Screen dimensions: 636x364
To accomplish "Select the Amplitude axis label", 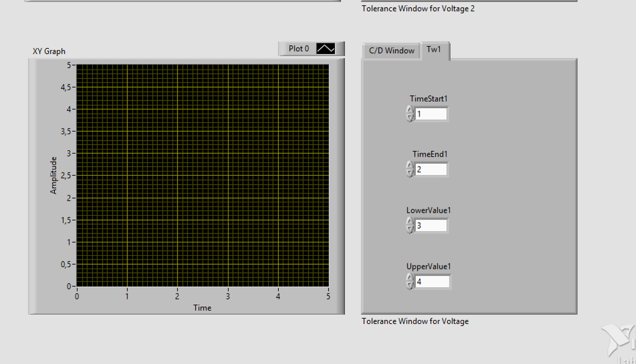I will (53, 176).
